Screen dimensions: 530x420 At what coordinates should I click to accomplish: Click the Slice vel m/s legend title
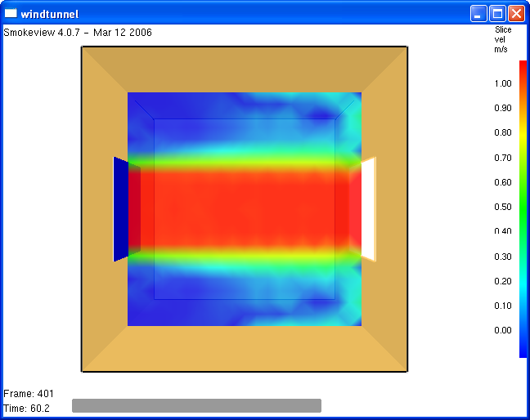click(x=502, y=39)
